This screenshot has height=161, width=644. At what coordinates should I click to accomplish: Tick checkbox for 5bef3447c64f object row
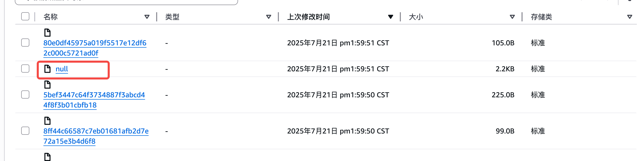25,95
